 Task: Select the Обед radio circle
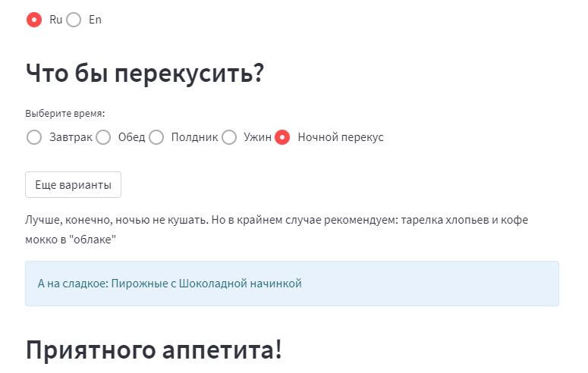[103, 137]
